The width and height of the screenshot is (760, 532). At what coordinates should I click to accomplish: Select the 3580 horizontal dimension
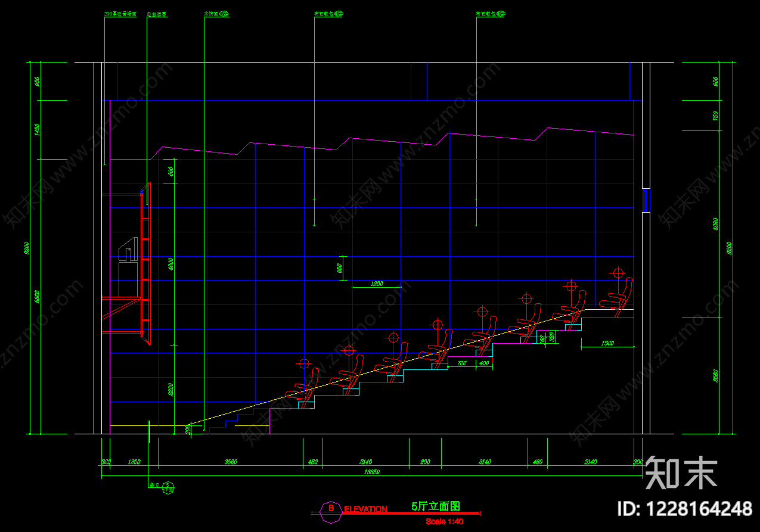(x=231, y=462)
